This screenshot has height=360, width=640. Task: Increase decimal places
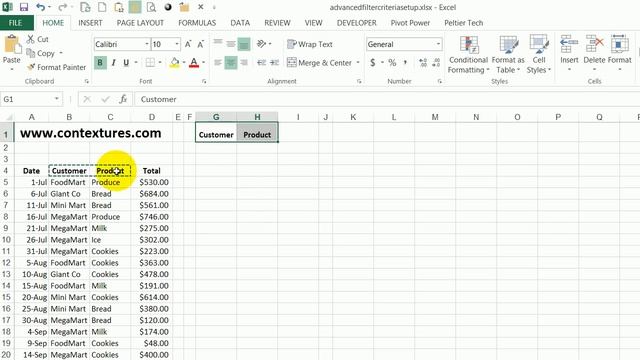pyautogui.click(x=423, y=62)
